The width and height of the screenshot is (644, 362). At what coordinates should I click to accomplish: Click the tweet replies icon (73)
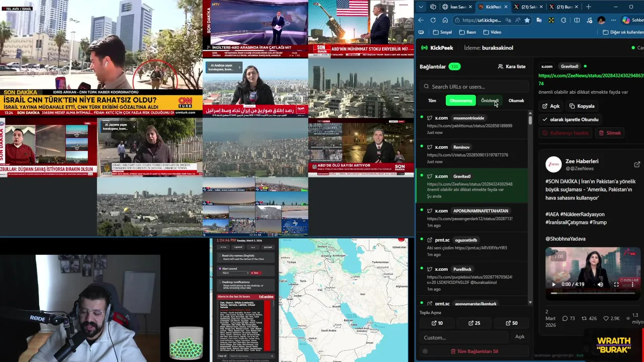pos(565,318)
